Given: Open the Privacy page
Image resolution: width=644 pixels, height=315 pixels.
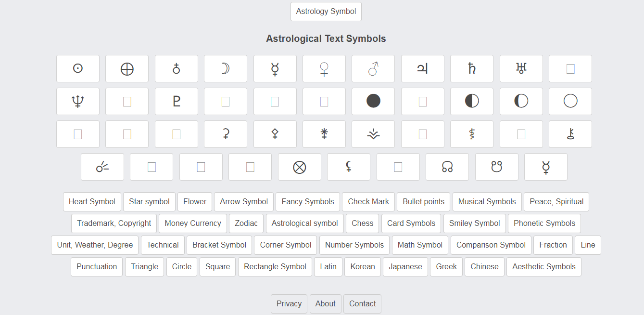Looking at the screenshot, I should 289,304.
